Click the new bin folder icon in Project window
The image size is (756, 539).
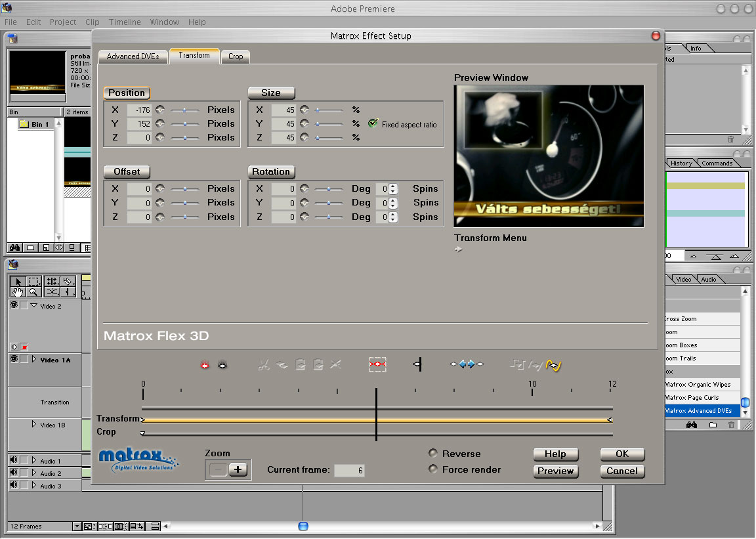pyautogui.click(x=30, y=248)
